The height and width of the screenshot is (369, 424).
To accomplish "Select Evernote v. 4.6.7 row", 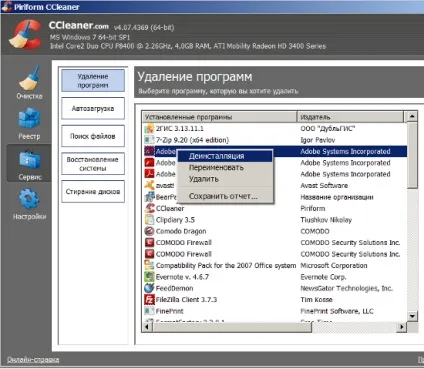I will coord(275,276).
